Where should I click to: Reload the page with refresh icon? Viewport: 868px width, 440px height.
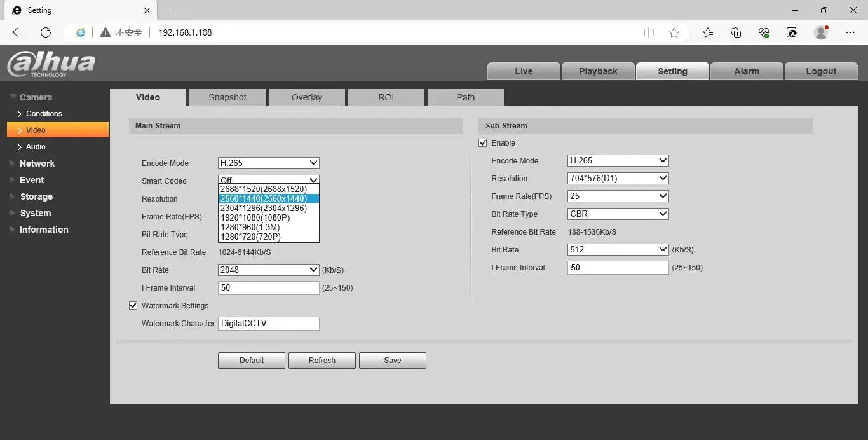coord(46,32)
